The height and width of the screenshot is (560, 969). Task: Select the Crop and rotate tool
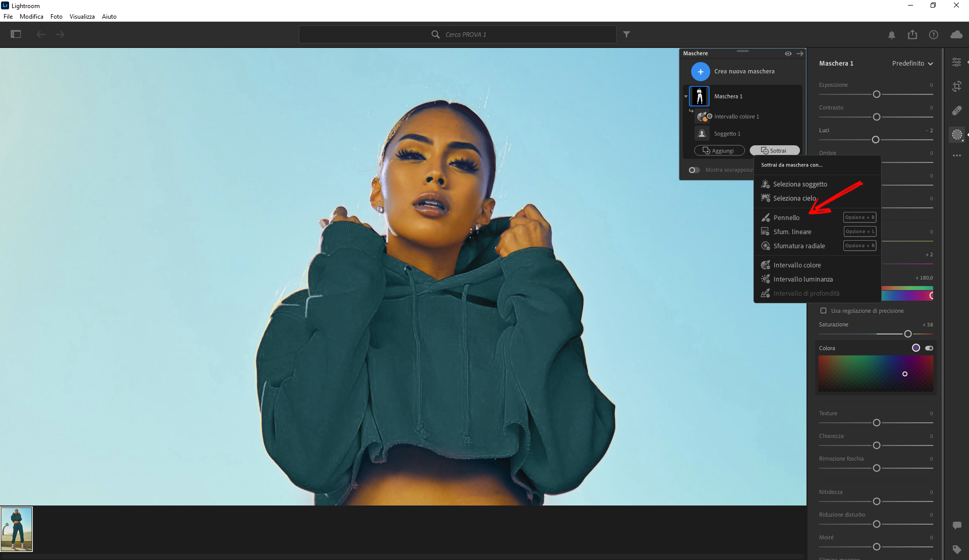pyautogui.click(x=956, y=86)
